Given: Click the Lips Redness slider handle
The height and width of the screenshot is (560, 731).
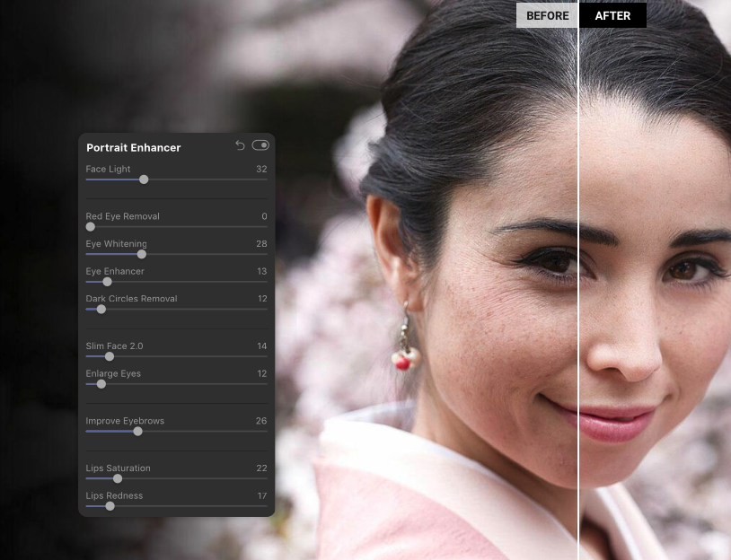Looking at the screenshot, I should click(x=110, y=506).
